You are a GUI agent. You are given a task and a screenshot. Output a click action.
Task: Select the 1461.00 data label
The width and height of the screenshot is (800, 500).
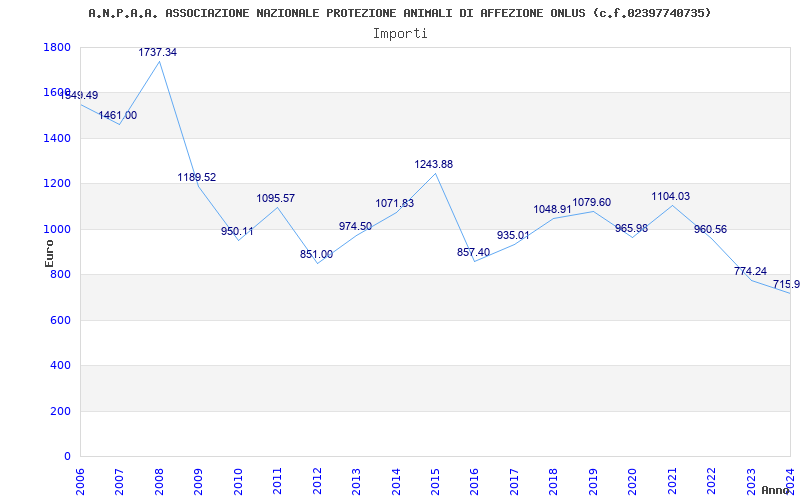click(x=118, y=115)
